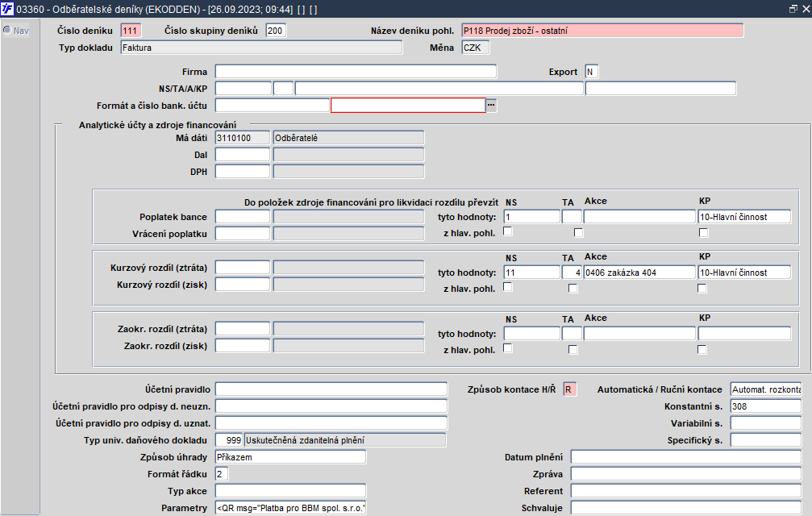Tick NS 'z hlav. pohl.' checkbox in Zaokr. rozdíl group
Viewport: 812px width, 516px height.
coord(508,348)
